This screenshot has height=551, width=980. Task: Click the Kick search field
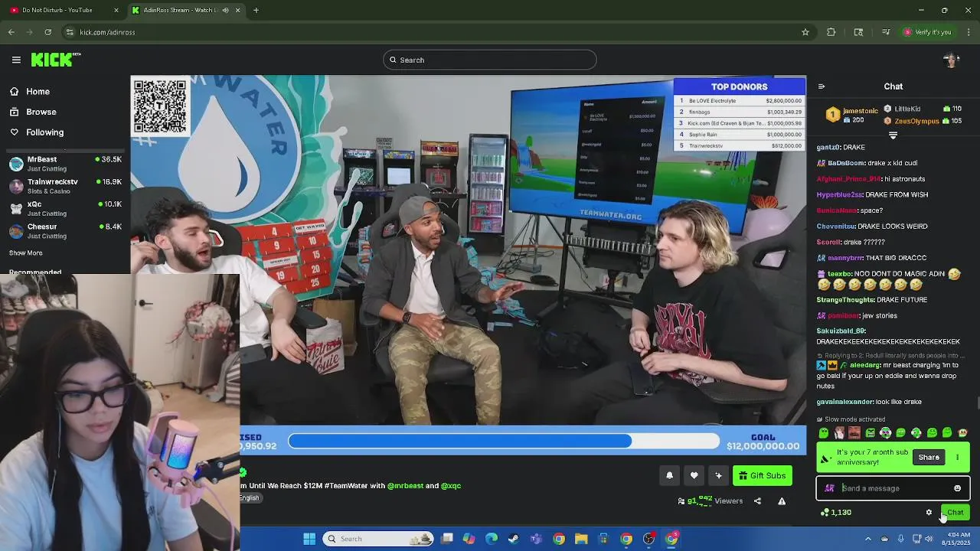[490, 60]
